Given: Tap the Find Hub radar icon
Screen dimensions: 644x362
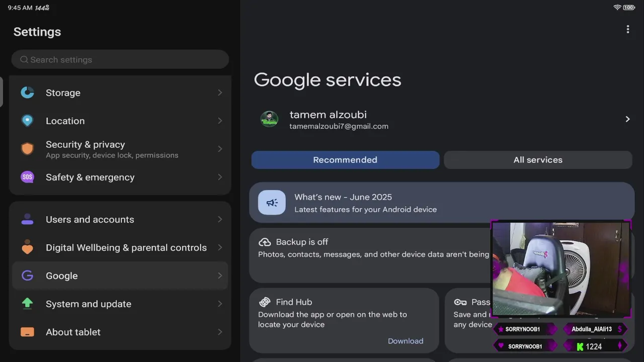Looking at the screenshot, I should tap(265, 302).
